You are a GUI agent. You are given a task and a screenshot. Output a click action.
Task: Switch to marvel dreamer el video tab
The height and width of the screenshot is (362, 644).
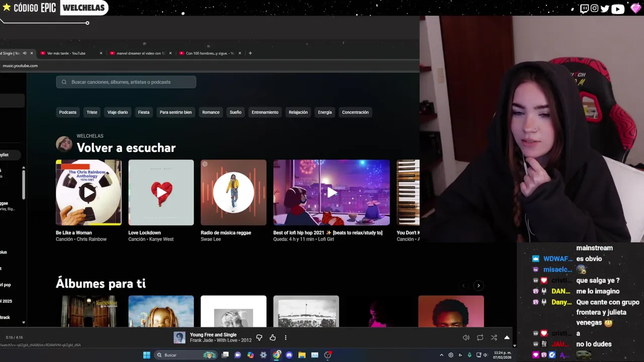point(140,53)
